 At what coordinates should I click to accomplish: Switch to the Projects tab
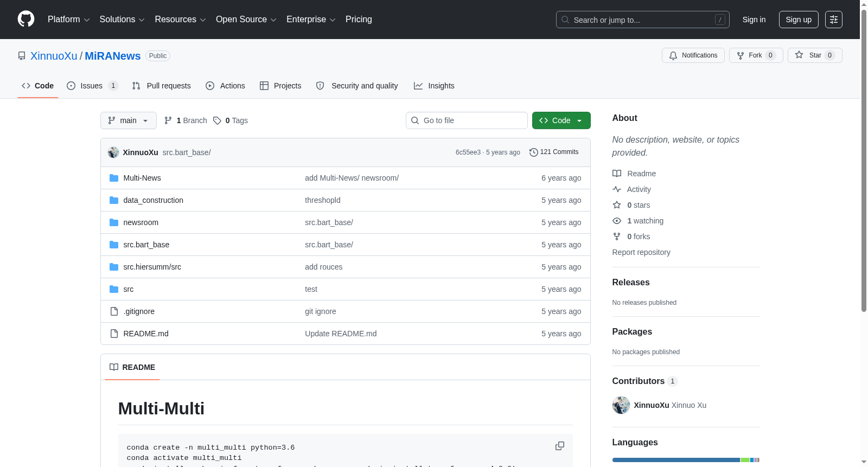280,86
